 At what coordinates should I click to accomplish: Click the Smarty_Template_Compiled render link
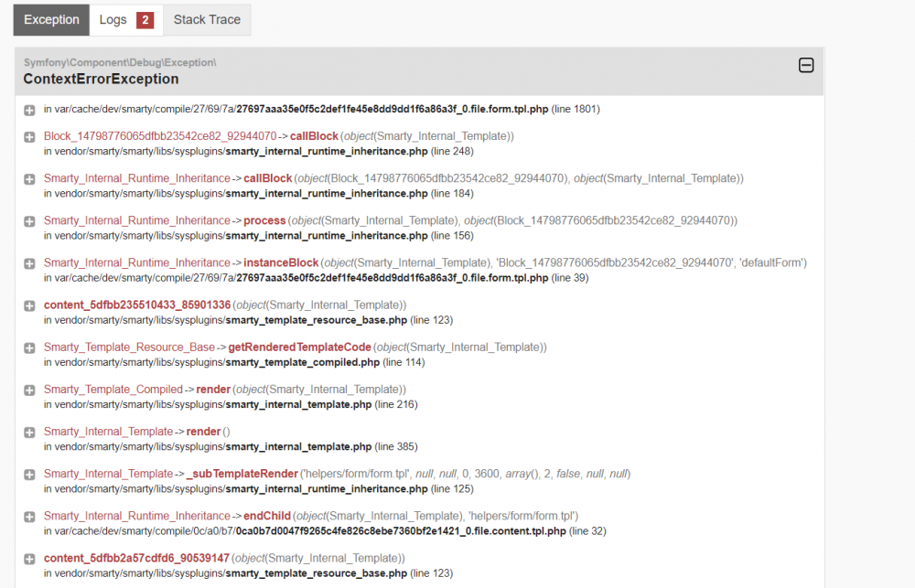(212, 389)
